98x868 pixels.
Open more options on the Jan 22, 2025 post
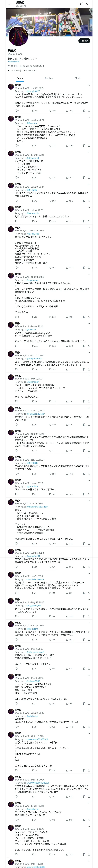(89, 85)
